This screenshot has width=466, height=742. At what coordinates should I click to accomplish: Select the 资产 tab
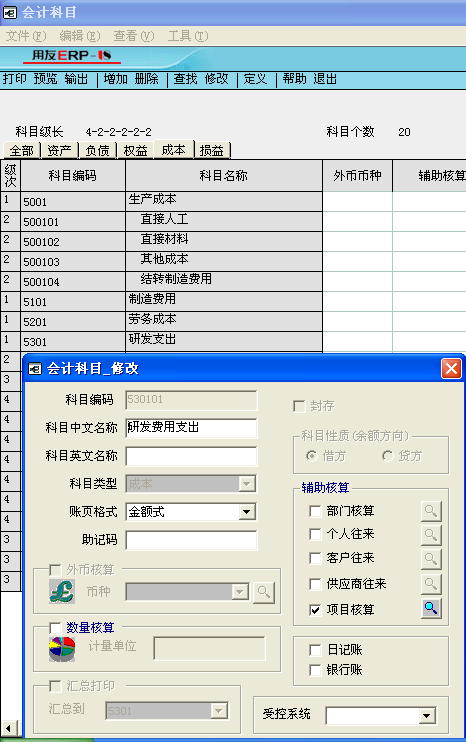coord(60,150)
